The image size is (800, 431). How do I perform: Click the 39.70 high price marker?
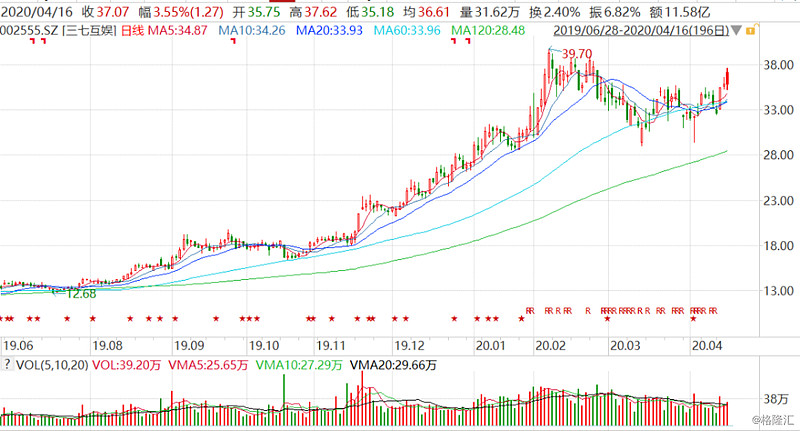577,53
